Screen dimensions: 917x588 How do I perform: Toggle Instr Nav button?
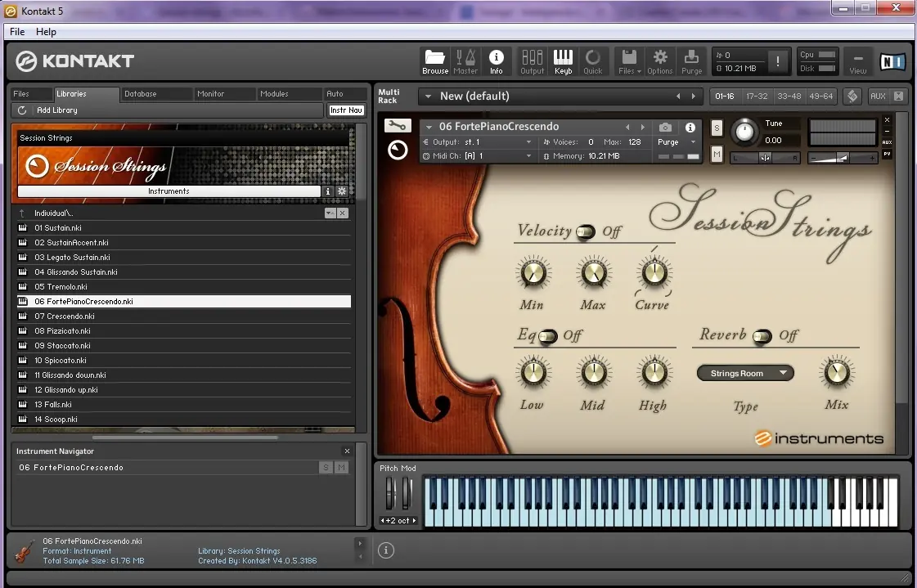coord(346,110)
